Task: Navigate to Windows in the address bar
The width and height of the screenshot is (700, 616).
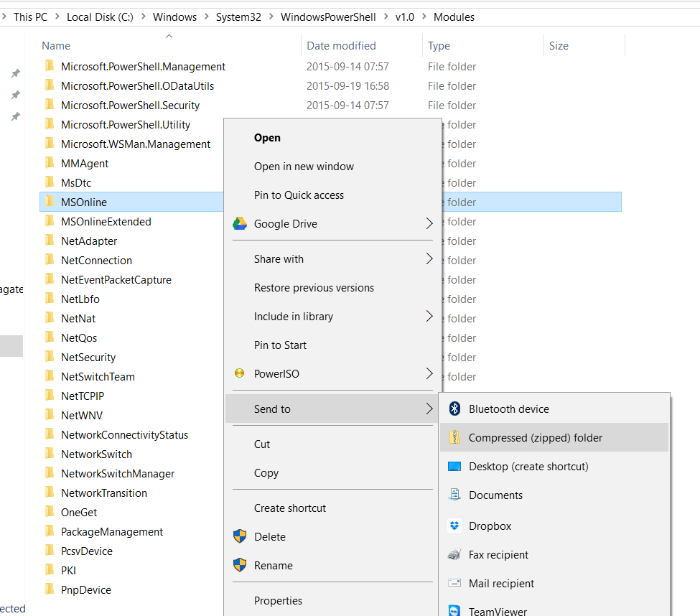Action: click(x=174, y=17)
